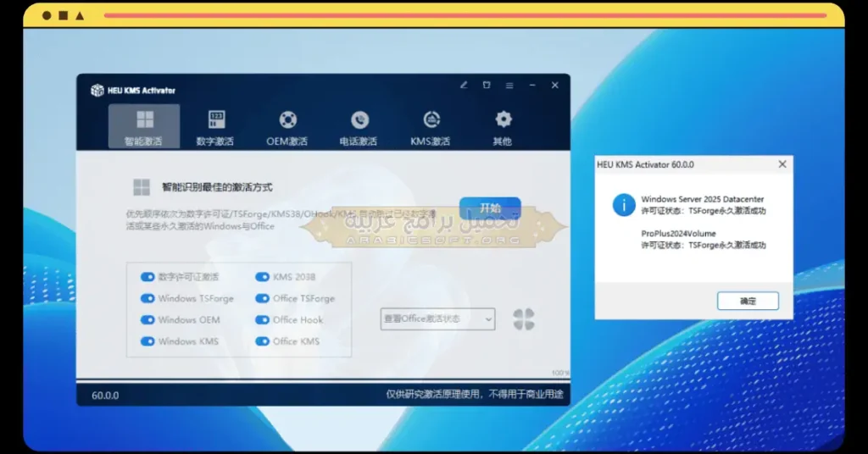Open the 智能激活 smart activation tab
Screen dimensions: 868x454
144,127
